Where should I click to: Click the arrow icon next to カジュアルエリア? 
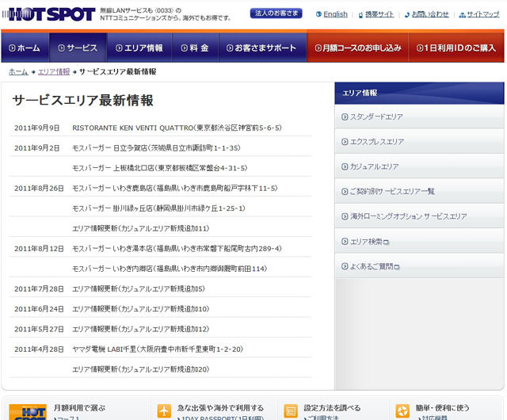pos(345,166)
